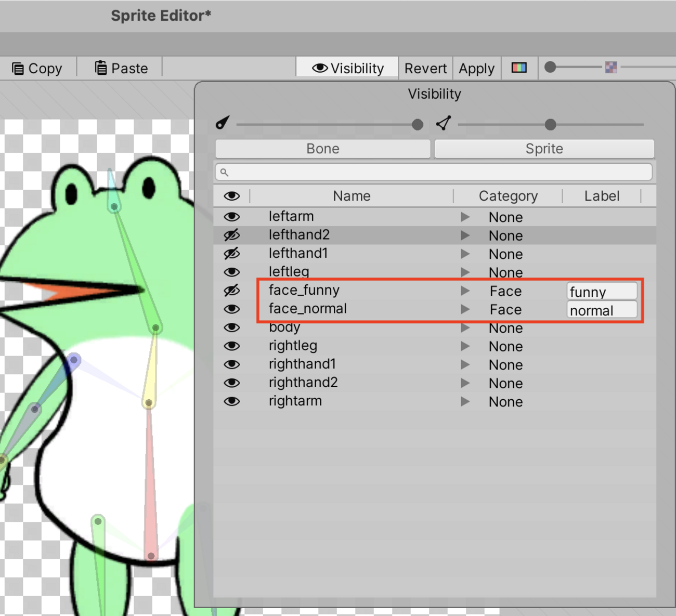Image resolution: width=676 pixels, height=616 pixels.
Task: Hide the righthand1 sprite
Action: pos(232,364)
